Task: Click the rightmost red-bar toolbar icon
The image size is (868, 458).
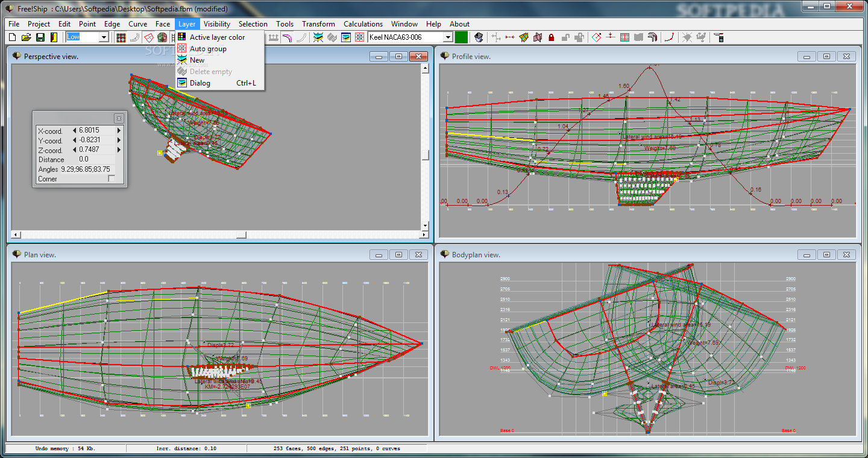Action: (x=719, y=37)
